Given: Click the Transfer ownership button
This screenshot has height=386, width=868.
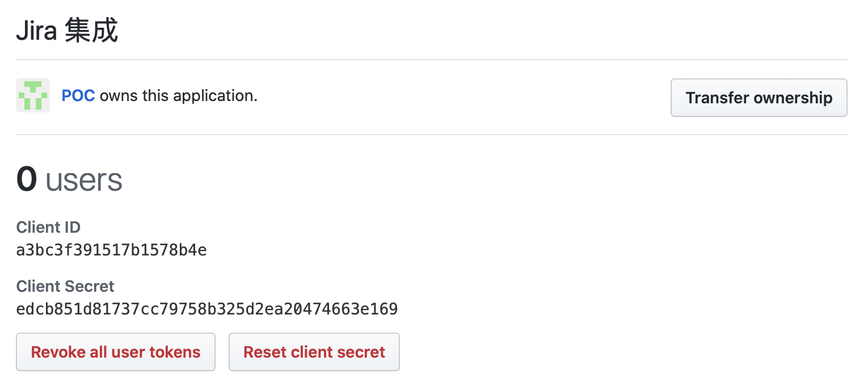Looking at the screenshot, I should click(x=759, y=98).
